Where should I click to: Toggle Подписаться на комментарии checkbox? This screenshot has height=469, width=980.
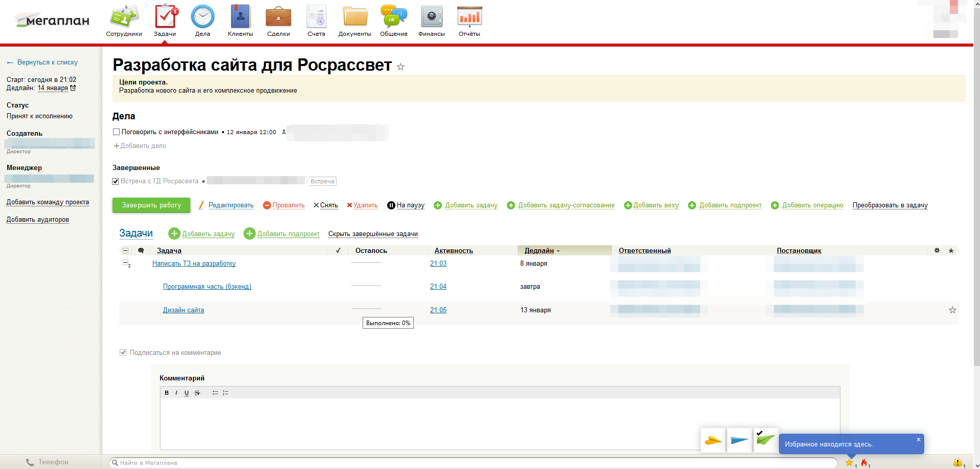[x=123, y=352]
